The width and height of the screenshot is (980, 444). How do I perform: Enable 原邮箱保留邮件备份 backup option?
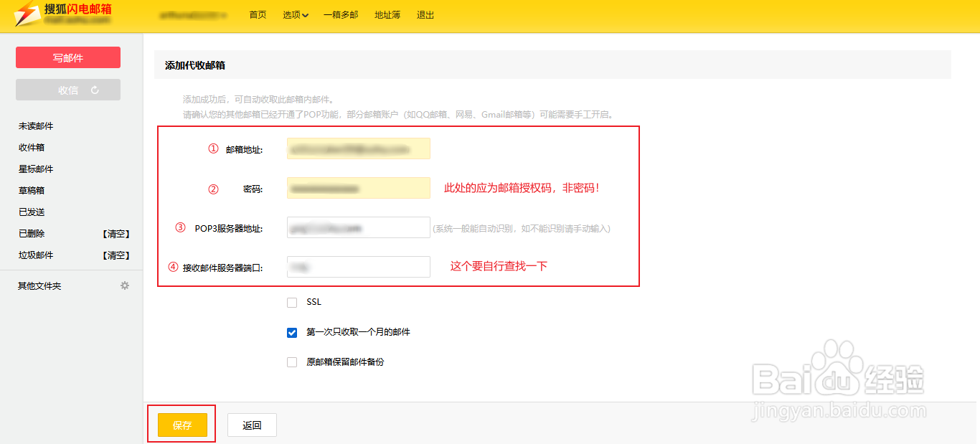pos(292,362)
